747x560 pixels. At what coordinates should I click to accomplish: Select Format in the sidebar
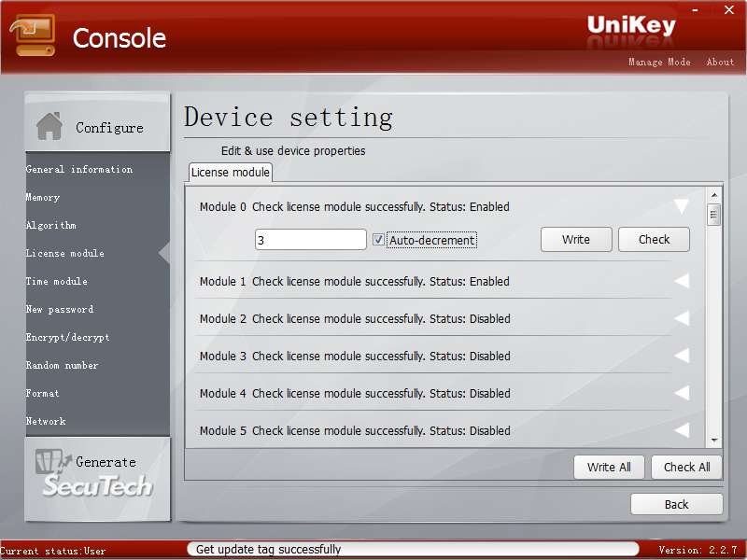click(42, 393)
